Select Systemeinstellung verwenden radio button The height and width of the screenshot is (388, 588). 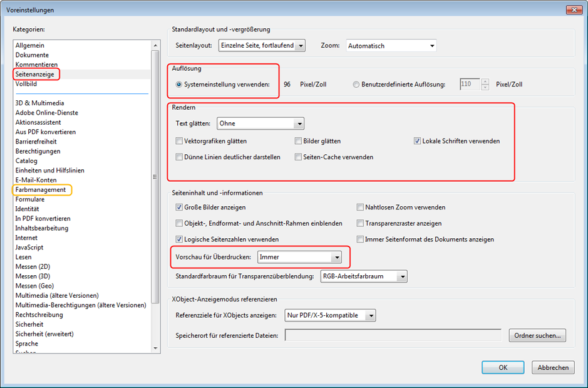[179, 85]
